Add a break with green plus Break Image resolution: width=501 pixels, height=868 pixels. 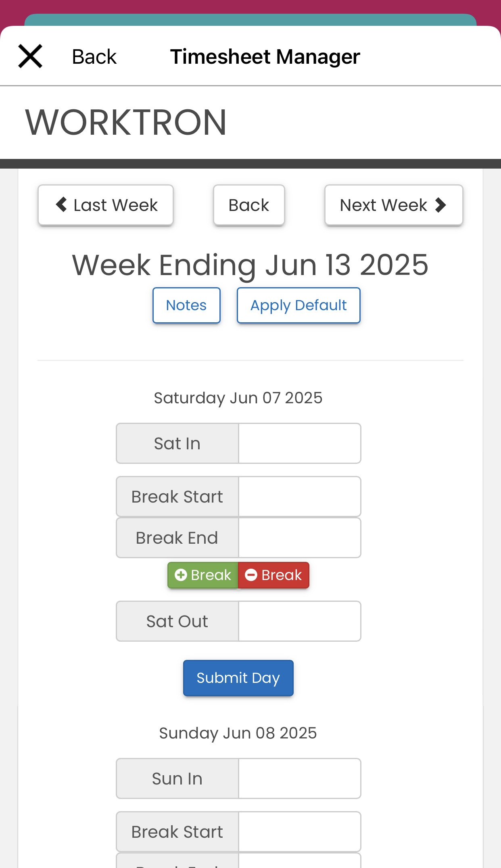(203, 575)
